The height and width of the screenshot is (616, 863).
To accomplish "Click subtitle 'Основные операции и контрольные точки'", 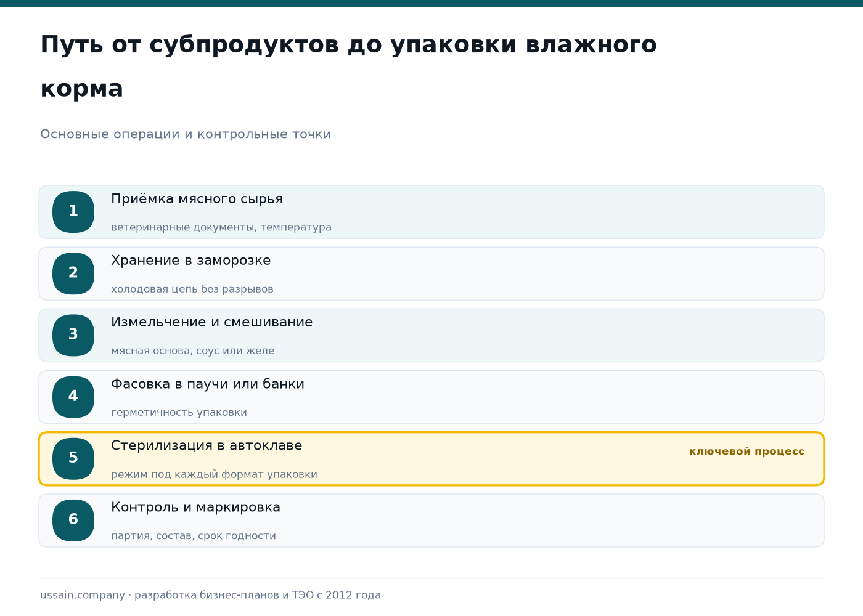I will [186, 134].
